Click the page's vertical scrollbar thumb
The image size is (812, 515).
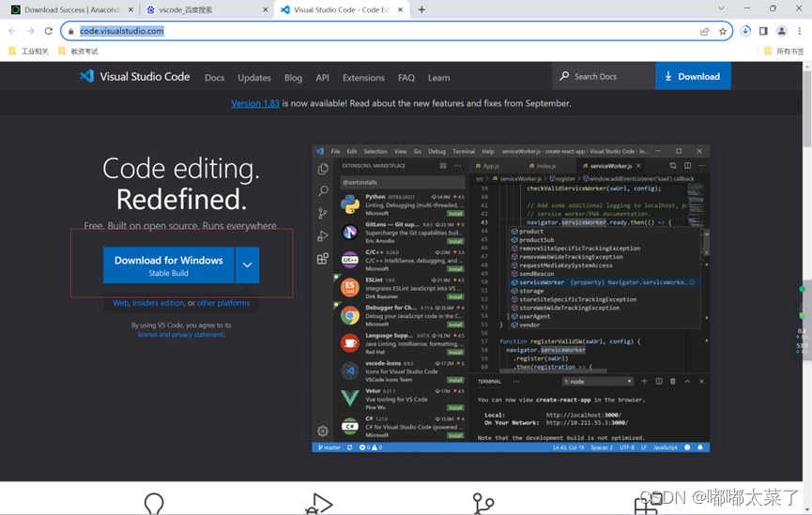[x=807, y=109]
